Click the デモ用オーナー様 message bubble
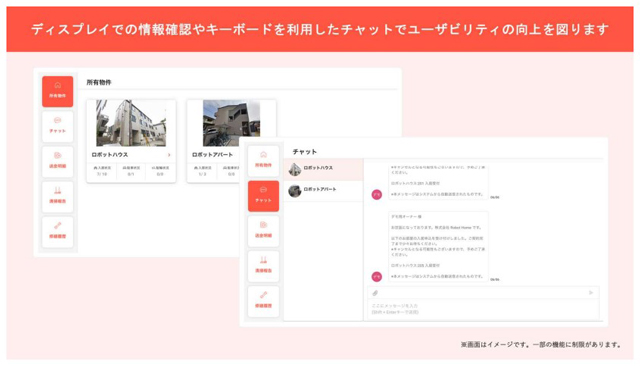Image resolution: width=640 pixels, height=366 pixels. [438, 246]
